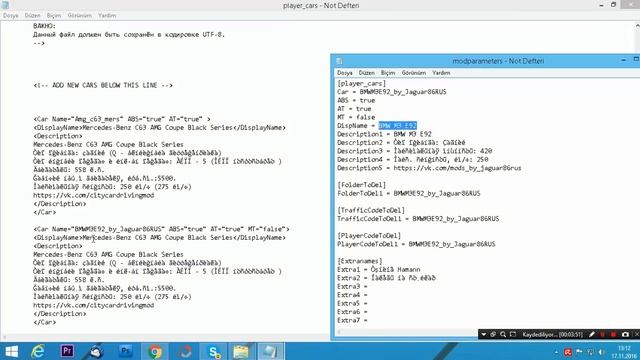Open Dosya menu in modparameters window
Image resolution: width=640 pixels, height=360 pixels.
(344, 73)
